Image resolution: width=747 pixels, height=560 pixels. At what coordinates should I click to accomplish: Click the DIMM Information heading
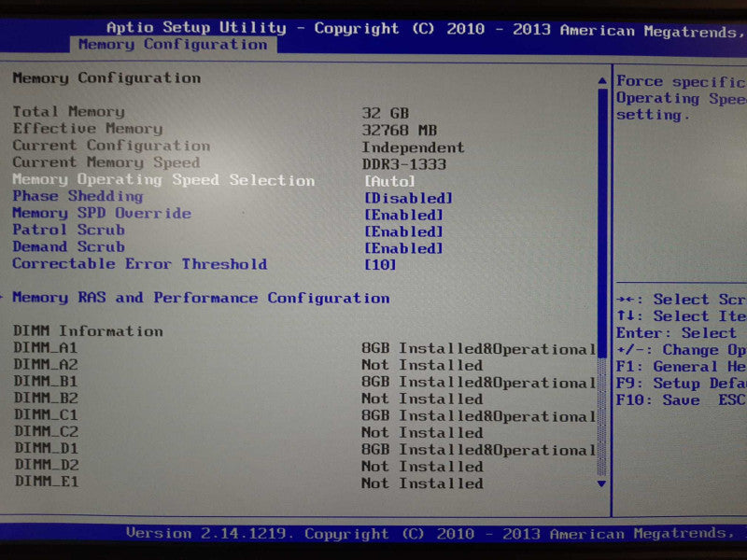[88, 331]
